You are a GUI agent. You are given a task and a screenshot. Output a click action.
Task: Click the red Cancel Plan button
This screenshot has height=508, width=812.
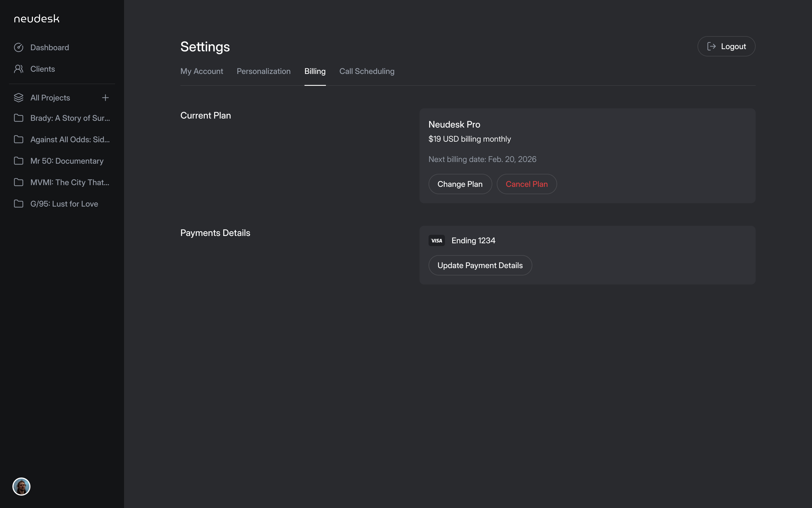tap(527, 184)
